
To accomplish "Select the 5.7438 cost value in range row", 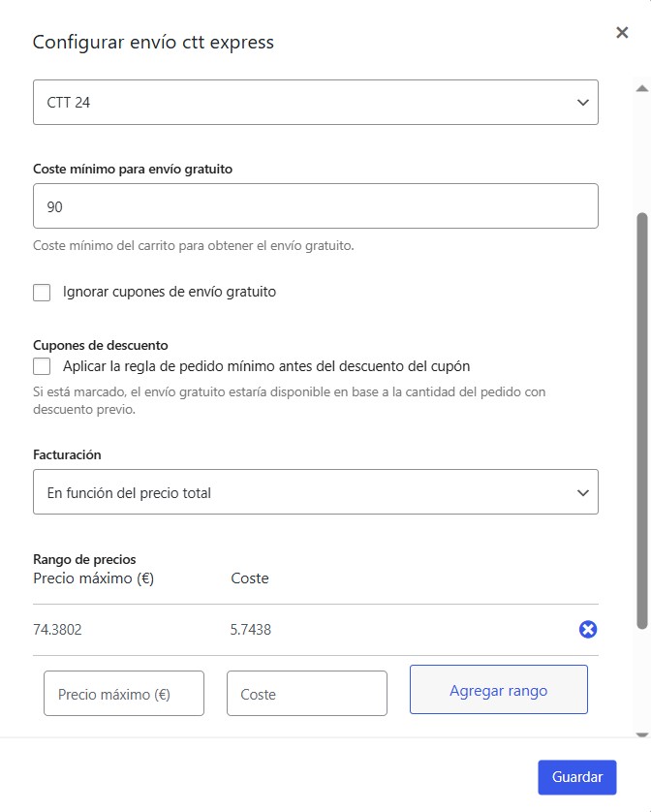I will click(251, 630).
